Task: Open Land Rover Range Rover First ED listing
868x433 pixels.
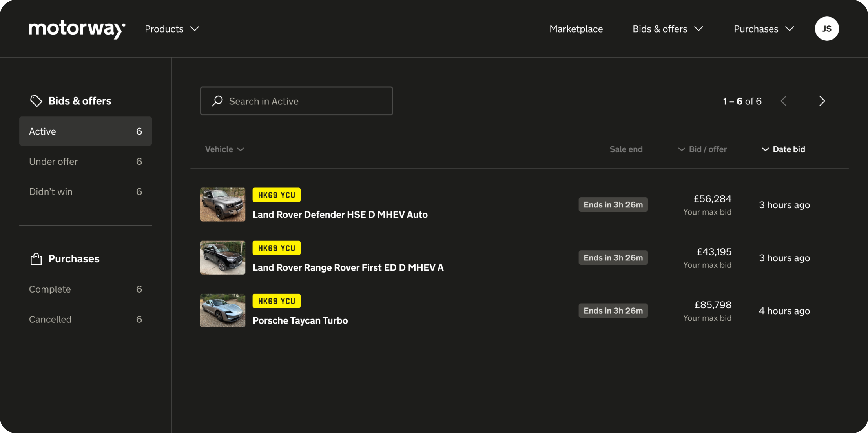Action: 348,267
